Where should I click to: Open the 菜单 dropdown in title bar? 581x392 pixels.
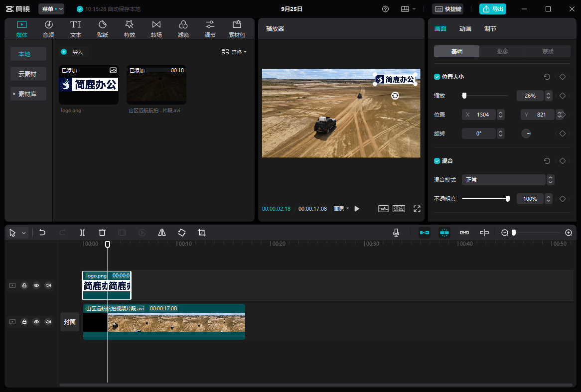[51, 9]
